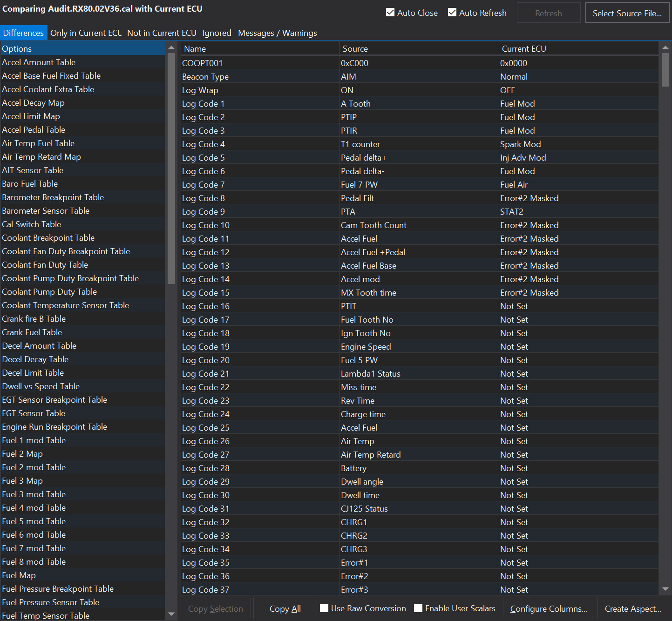Switch to Only in Current ECU tab

[x=86, y=33]
